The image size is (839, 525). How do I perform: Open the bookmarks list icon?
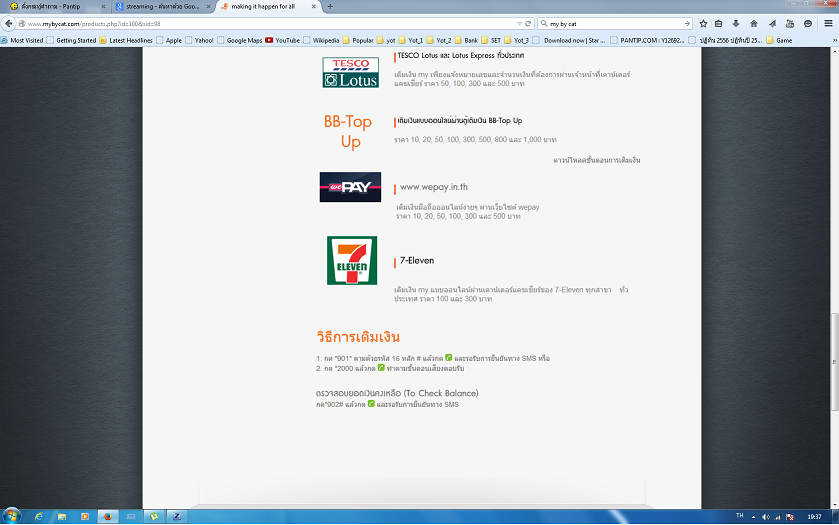(x=719, y=24)
